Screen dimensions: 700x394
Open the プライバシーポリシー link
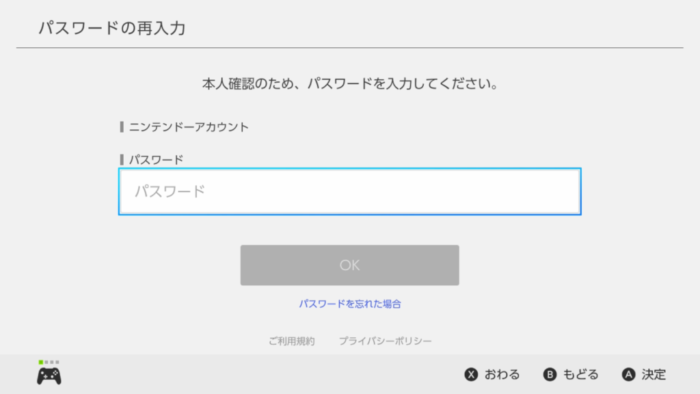click(385, 341)
